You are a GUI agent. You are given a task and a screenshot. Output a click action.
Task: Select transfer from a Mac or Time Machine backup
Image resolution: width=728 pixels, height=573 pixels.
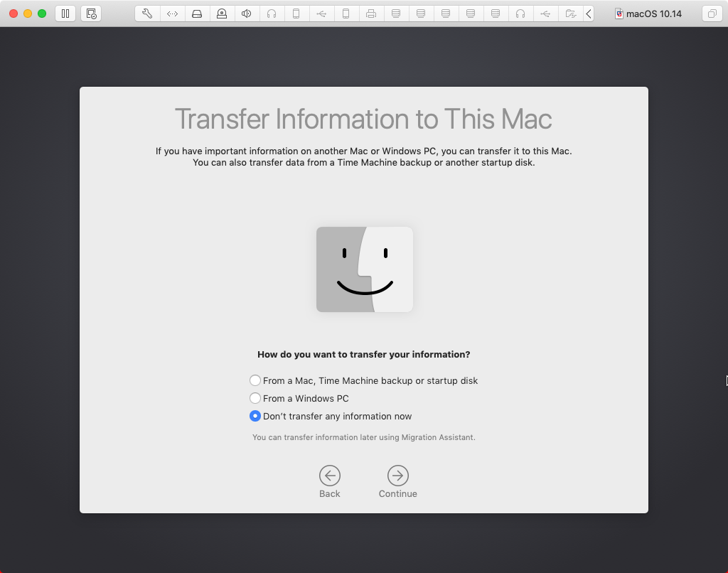(x=255, y=380)
